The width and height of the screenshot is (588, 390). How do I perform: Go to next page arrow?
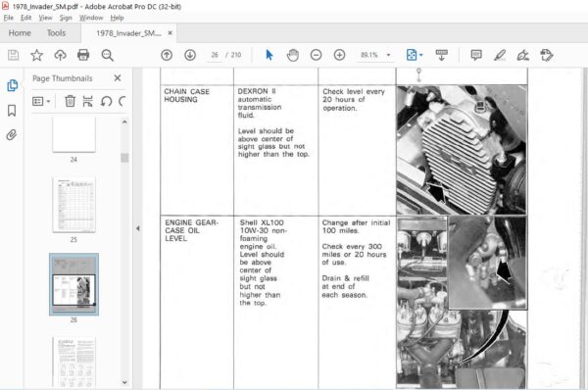(x=190, y=55)
